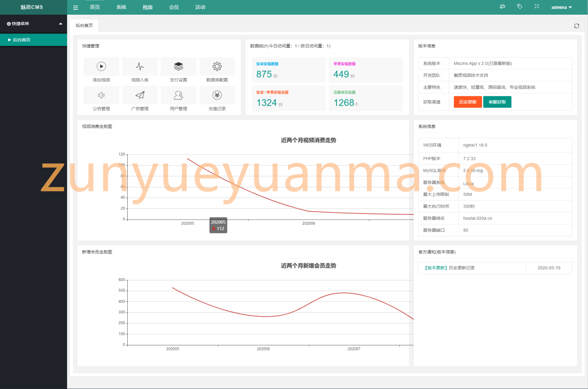Click the 300秒 max execution time value
Viewport: 588px width, 389px height.
[469, 206]
